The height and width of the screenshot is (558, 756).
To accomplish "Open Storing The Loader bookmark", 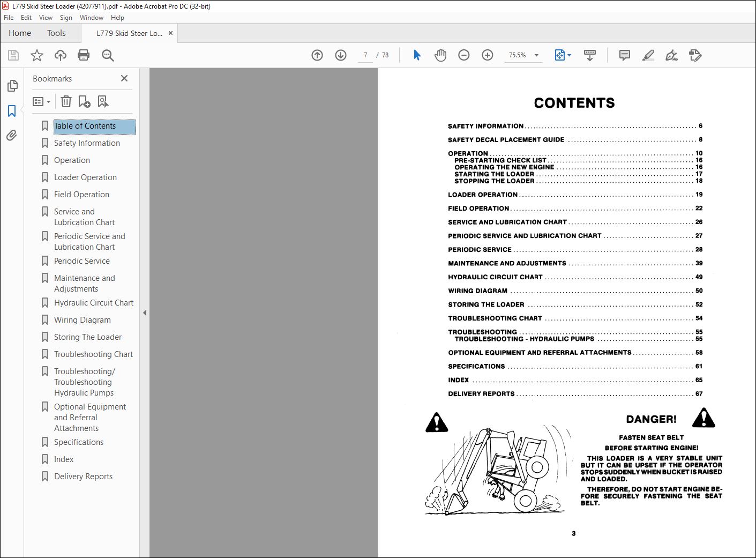I will [87, 337].
